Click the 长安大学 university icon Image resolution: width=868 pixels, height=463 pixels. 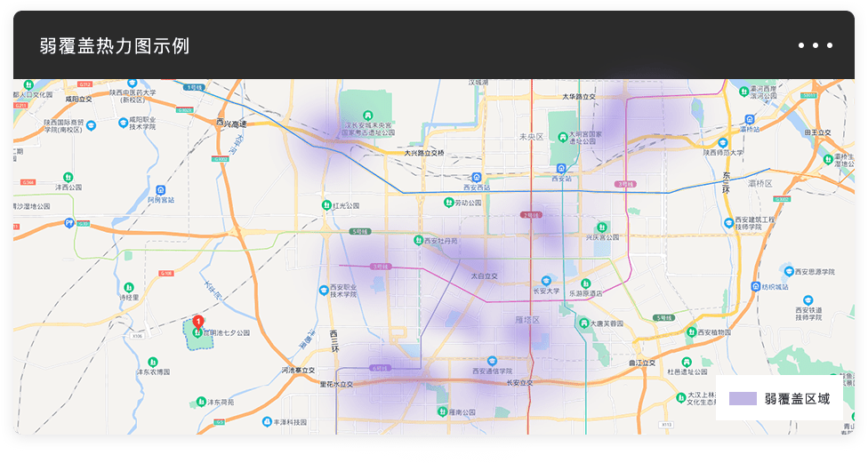coord(546,281)
